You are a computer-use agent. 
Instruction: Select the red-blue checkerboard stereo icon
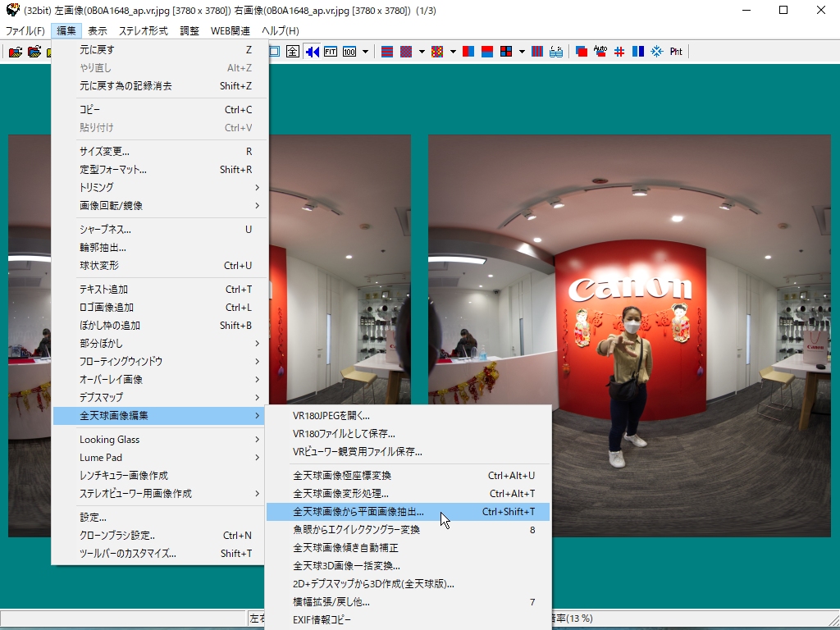406,52
